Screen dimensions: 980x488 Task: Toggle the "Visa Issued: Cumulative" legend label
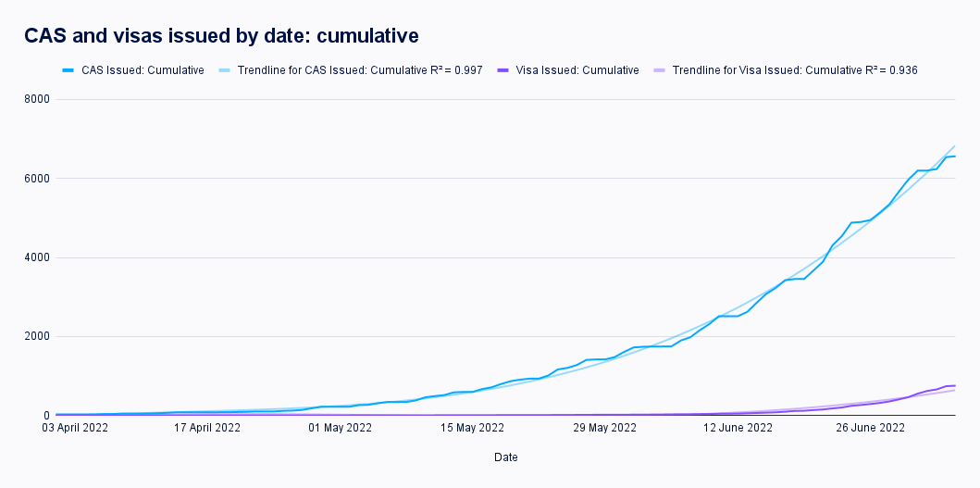click(579, 70)
